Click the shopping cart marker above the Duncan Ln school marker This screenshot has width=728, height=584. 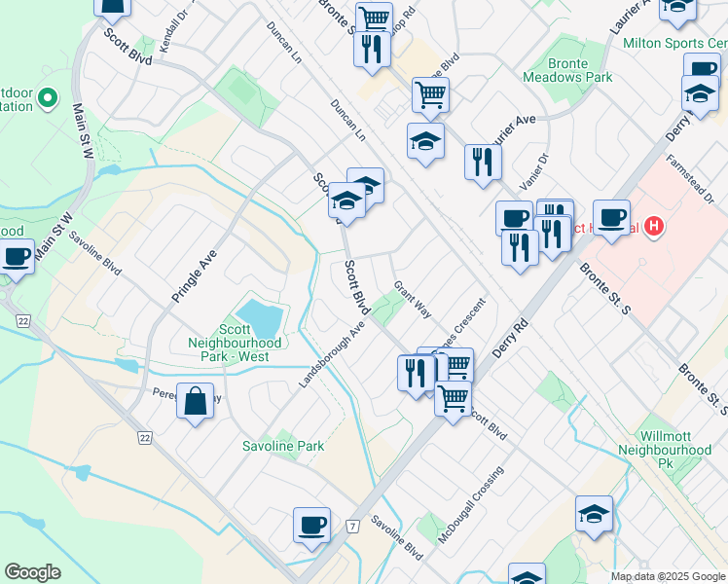tap(430, 96)
